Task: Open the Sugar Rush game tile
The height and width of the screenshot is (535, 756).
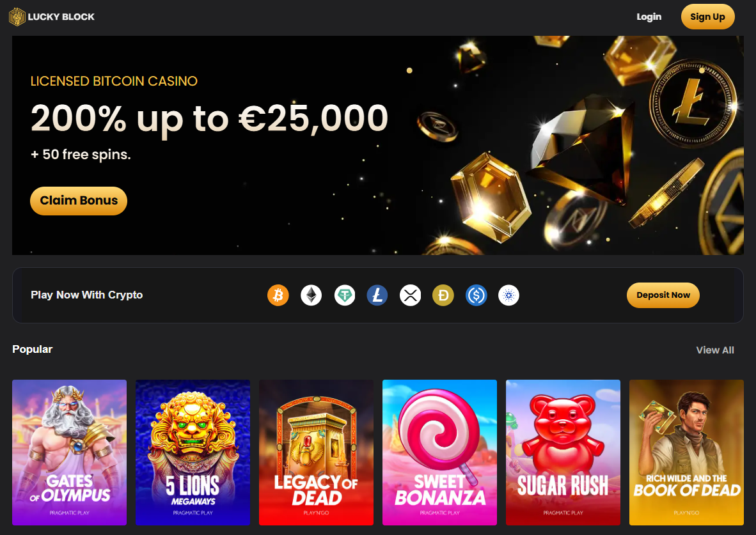Action: point(563,452)
